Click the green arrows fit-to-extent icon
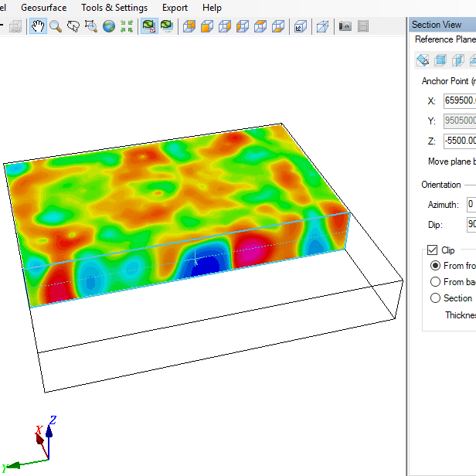 (127, 26)
